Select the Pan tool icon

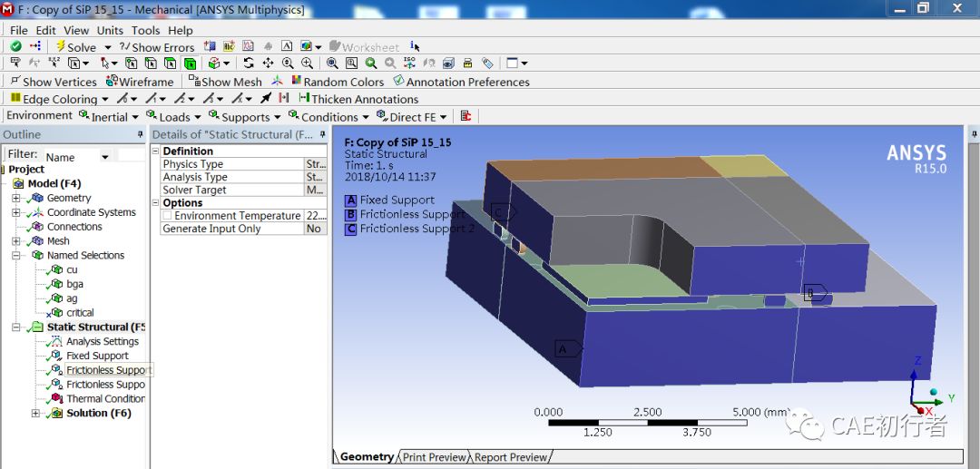[268, 64]
